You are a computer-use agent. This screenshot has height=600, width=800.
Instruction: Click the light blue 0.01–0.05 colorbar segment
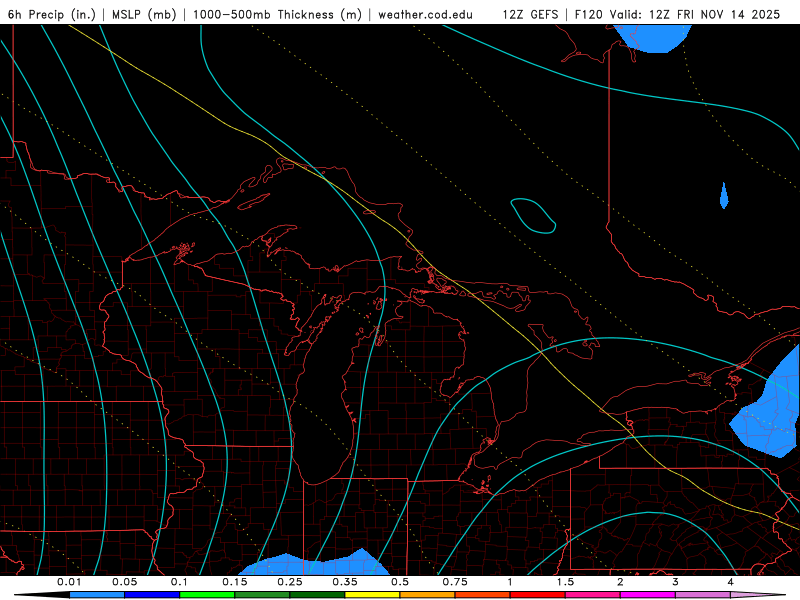[x=96, y=595]
